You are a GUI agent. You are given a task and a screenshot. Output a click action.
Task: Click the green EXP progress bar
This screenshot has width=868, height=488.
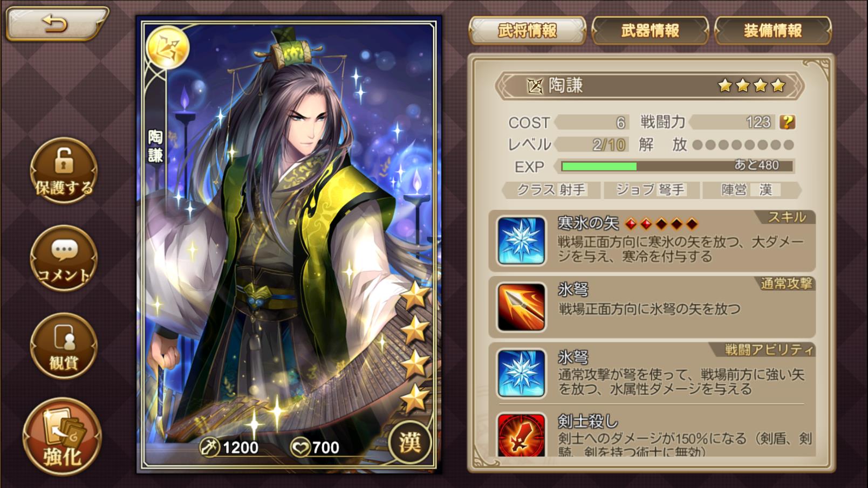[677, 166]
